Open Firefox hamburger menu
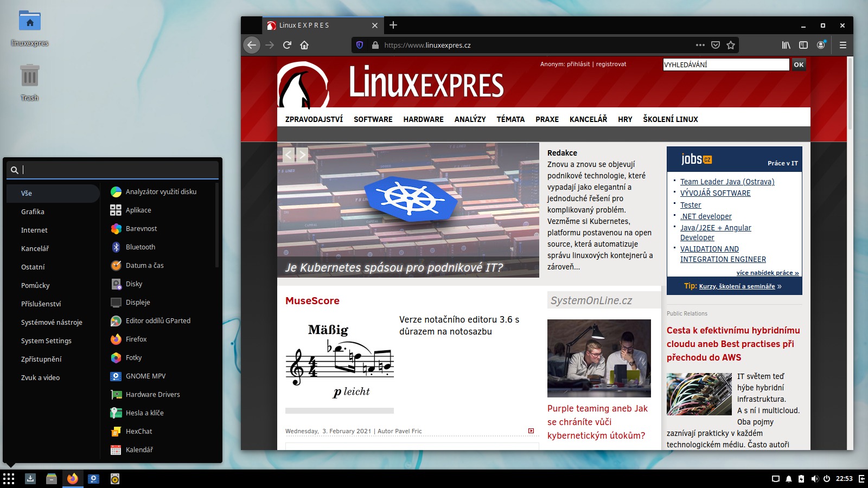 [x=843, y=45]
